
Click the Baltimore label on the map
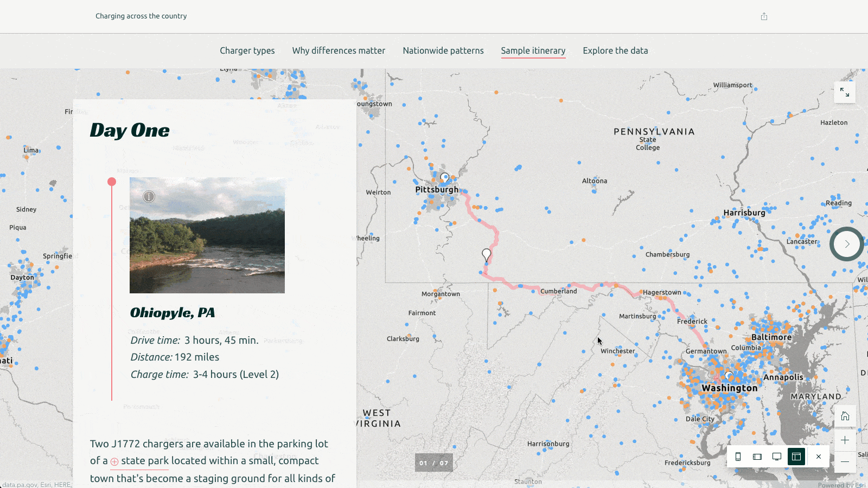coord(771,337)
